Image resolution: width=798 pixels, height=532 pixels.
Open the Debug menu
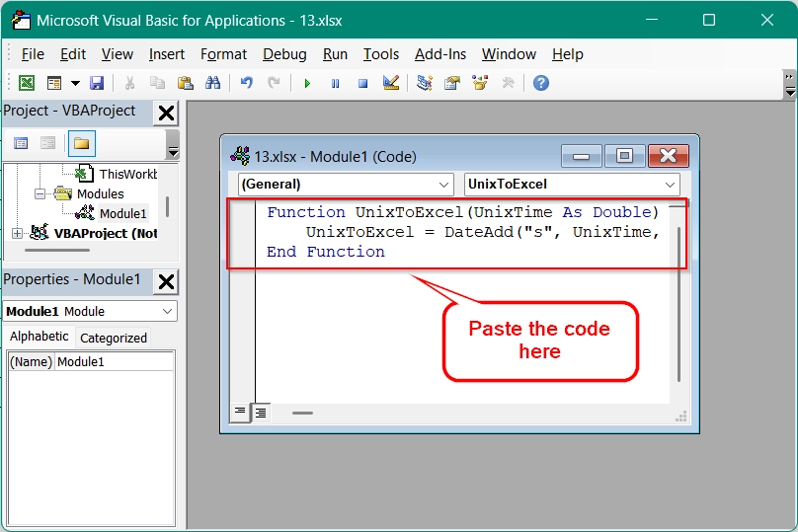284,54
